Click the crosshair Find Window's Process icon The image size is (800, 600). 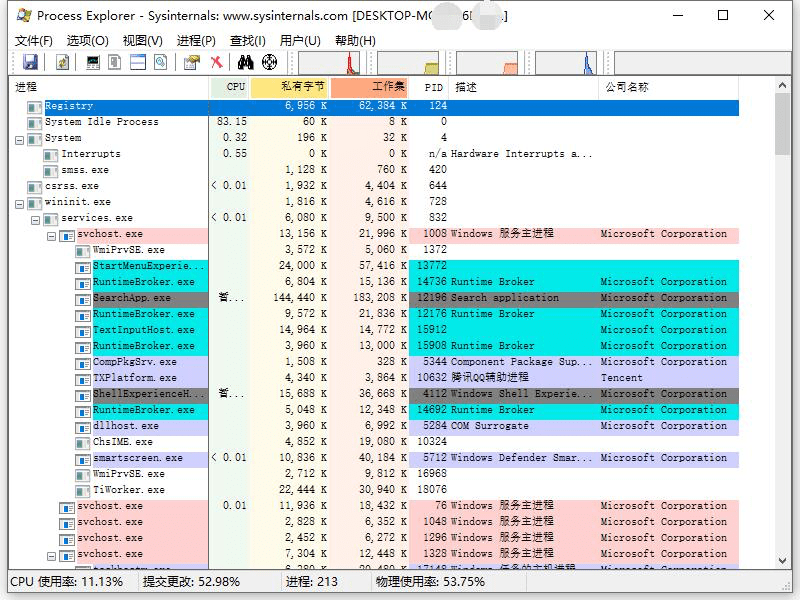pyautogui.click(x=269, y=62)
